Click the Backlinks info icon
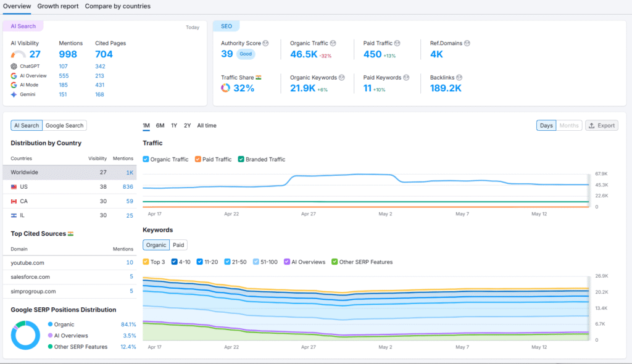 [x=459, y=77]
